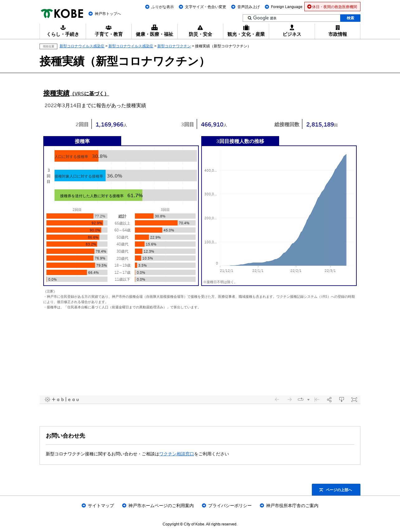Click the building icon above 市政情報

tap(338, 27)
